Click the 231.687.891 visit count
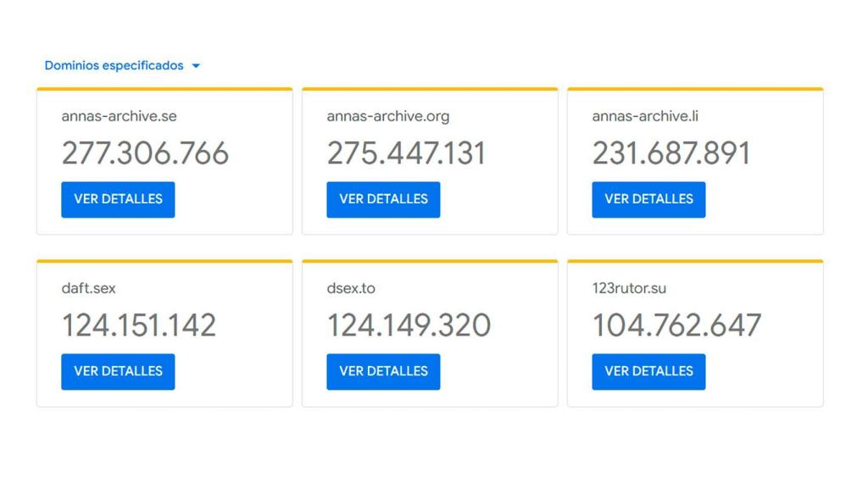This screenshot has height=488, width=868. [x=670, y=153]
